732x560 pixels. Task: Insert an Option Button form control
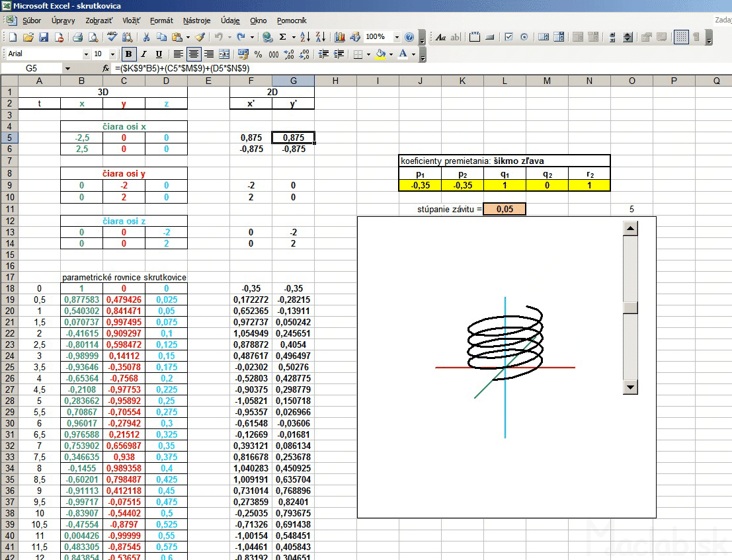(524, 37)
